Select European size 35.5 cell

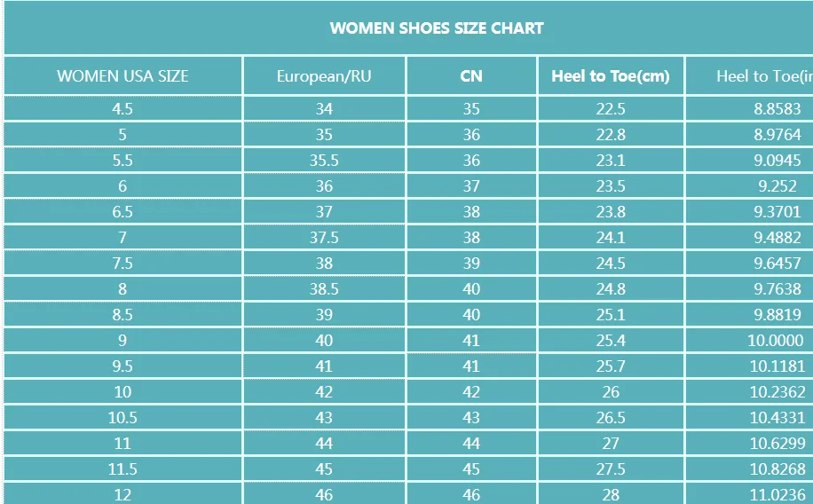324,161
